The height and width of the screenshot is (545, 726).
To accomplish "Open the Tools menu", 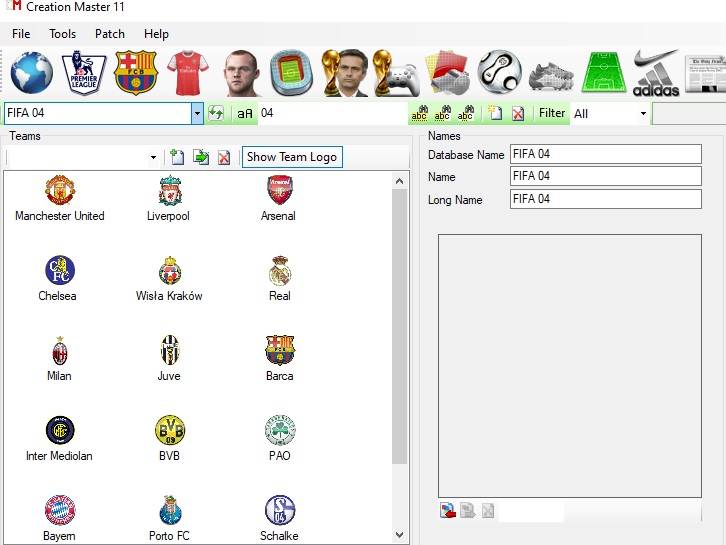I will point(63,34).
